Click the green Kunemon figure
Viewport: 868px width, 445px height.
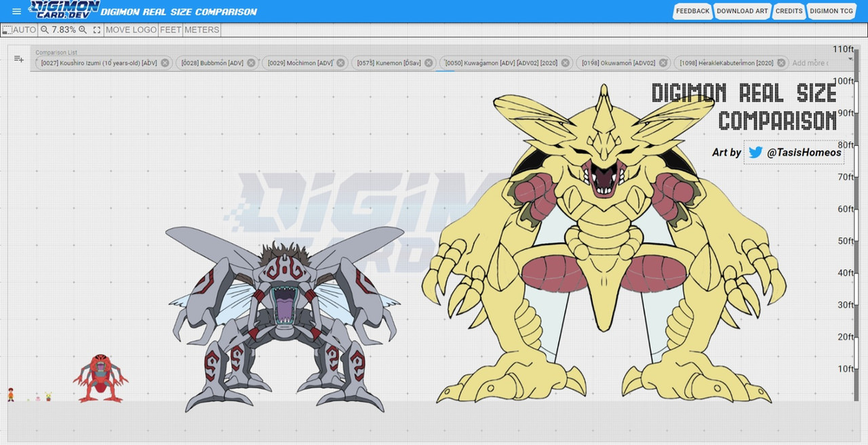click(x=48, y=396)
